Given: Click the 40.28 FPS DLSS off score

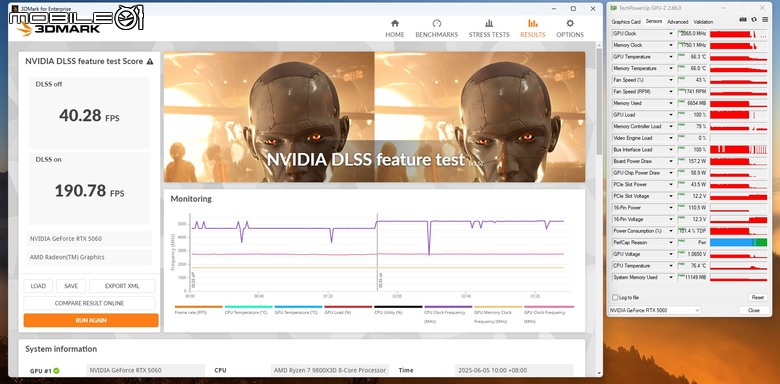Looking at the screenshot, I should coord(89,116).
